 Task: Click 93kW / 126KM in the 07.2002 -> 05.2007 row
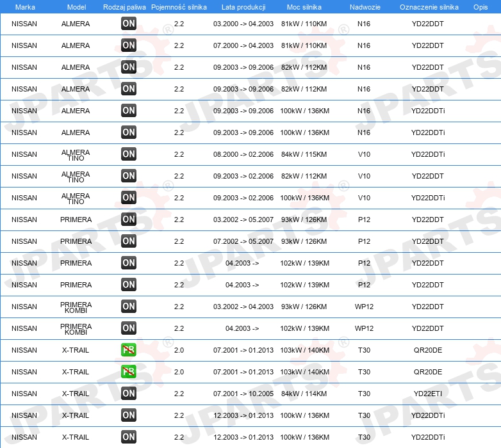(304, 241)
